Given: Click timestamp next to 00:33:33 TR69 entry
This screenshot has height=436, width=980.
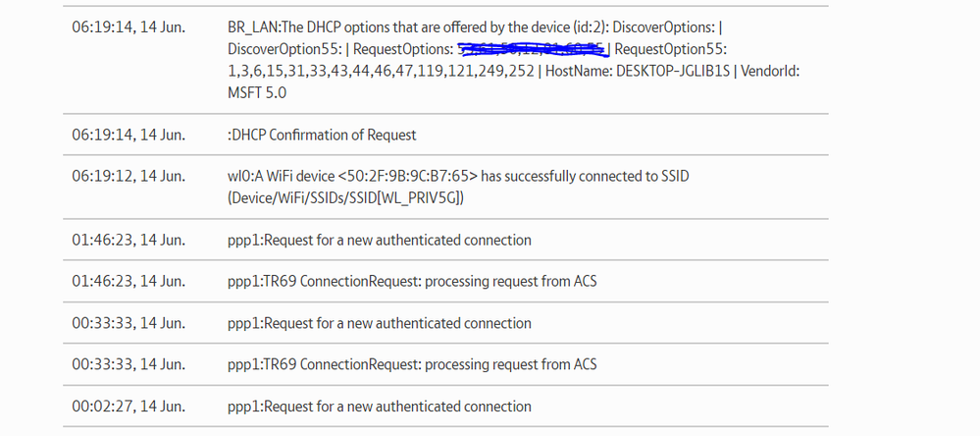Looking at the screenshot, I should tap(129, 364).
